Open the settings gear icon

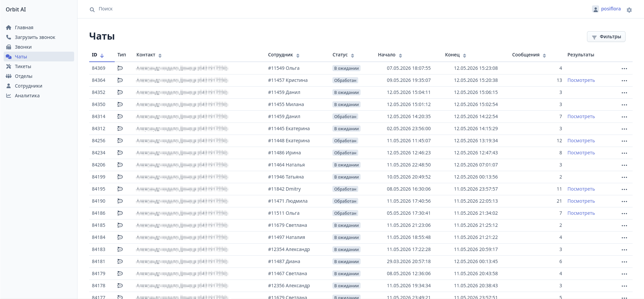tap(629, 10)
